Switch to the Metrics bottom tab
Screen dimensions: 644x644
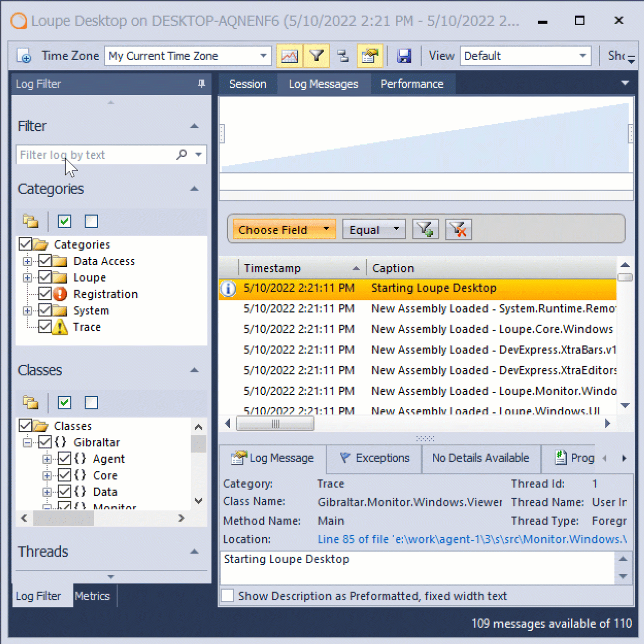[x=92, y=596]
